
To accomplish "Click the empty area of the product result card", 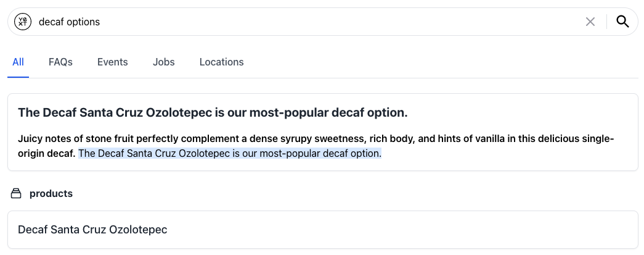I will point(402,230).
